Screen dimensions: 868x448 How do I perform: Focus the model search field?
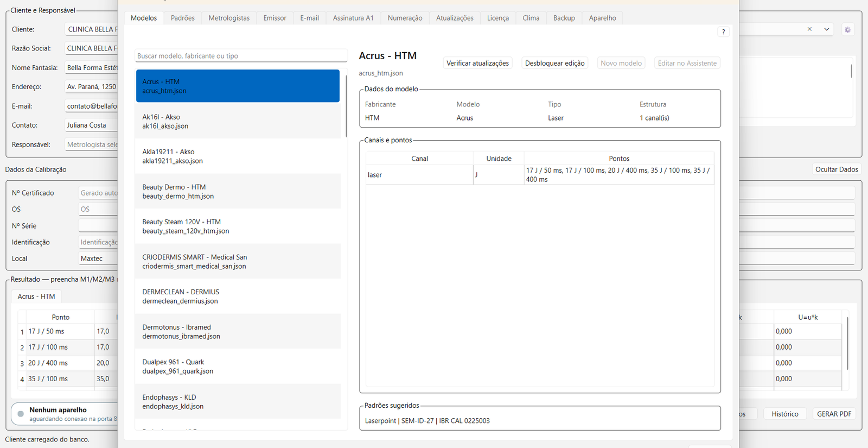pyautogui.click(x=241, y=56)
